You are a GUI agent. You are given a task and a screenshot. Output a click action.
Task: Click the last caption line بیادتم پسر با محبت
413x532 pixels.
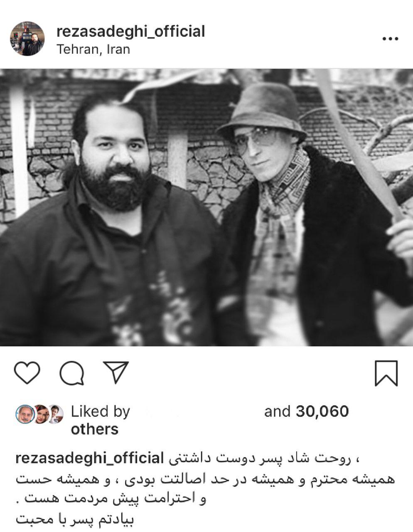[75, 520]
